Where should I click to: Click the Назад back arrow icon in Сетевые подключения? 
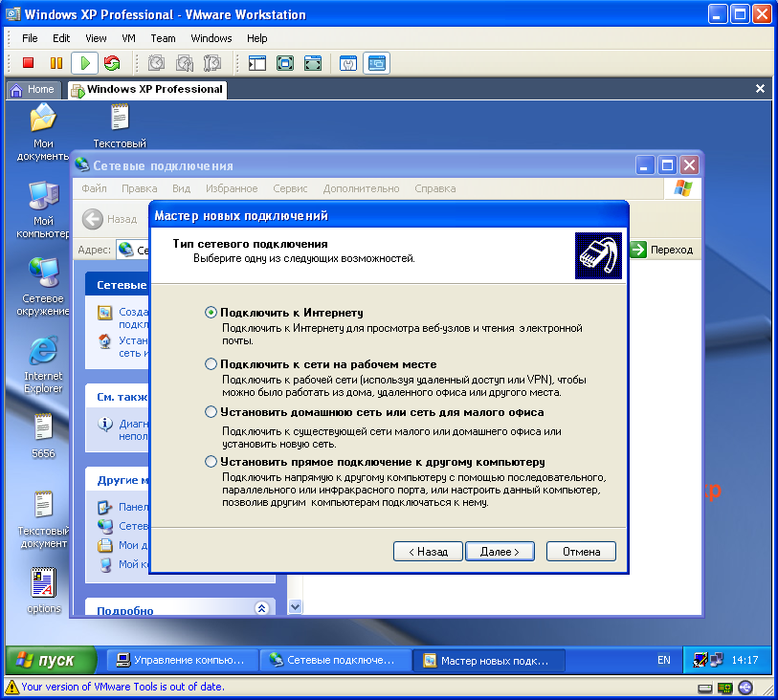(x=92, y=219)
